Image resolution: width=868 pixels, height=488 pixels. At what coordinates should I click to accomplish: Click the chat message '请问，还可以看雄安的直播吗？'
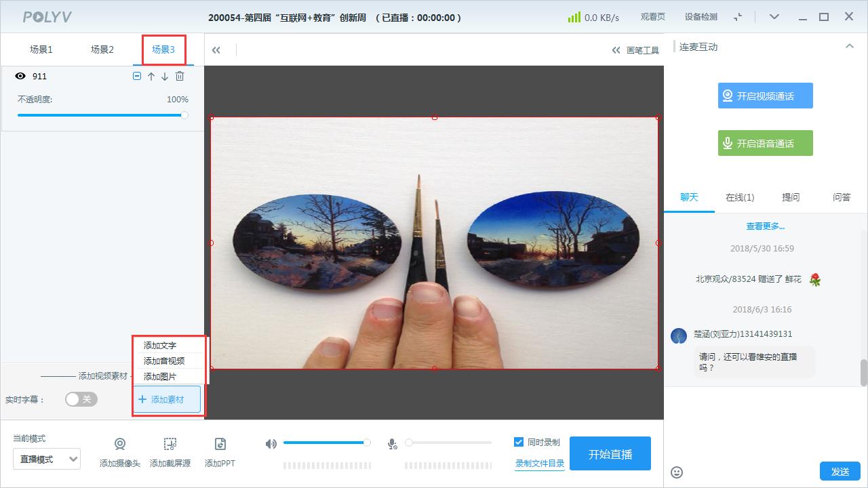pos(753,362)
